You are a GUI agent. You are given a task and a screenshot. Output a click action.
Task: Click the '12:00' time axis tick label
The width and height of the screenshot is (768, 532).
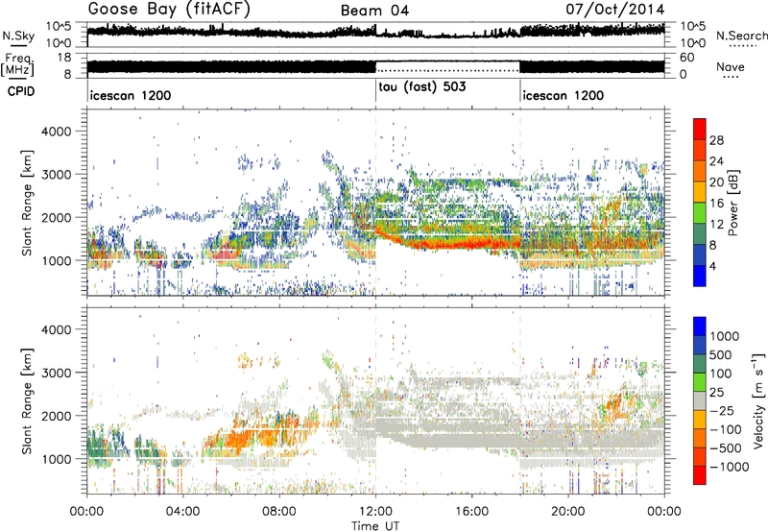pos(375,512)
